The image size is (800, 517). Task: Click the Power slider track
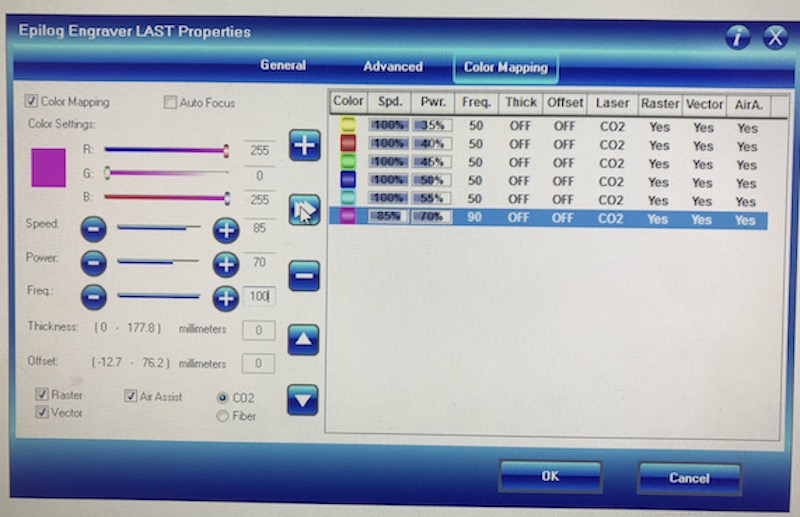158,262
